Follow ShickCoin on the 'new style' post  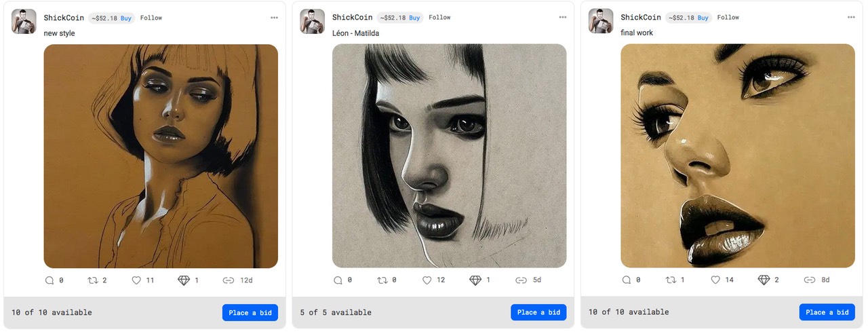point(151,18)
